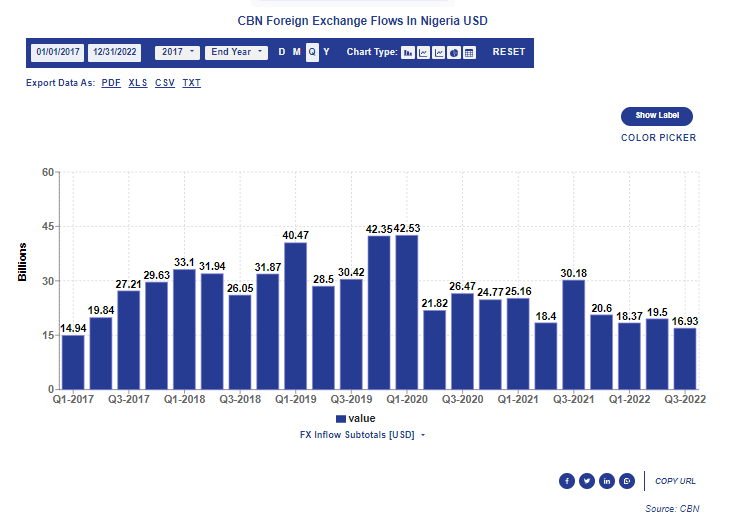
Task: Open the COLOR PICKER
Action: pyautogui.click(x=658, y=138)
